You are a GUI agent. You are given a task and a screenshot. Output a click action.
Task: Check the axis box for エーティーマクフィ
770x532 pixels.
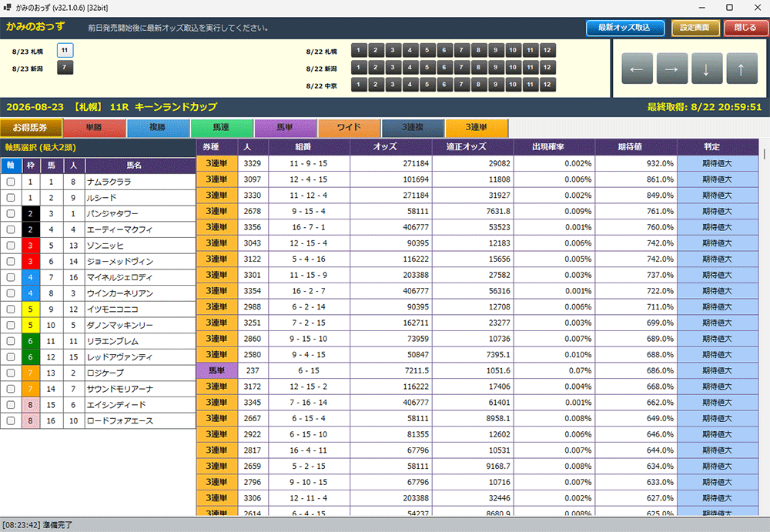point(11,229)
